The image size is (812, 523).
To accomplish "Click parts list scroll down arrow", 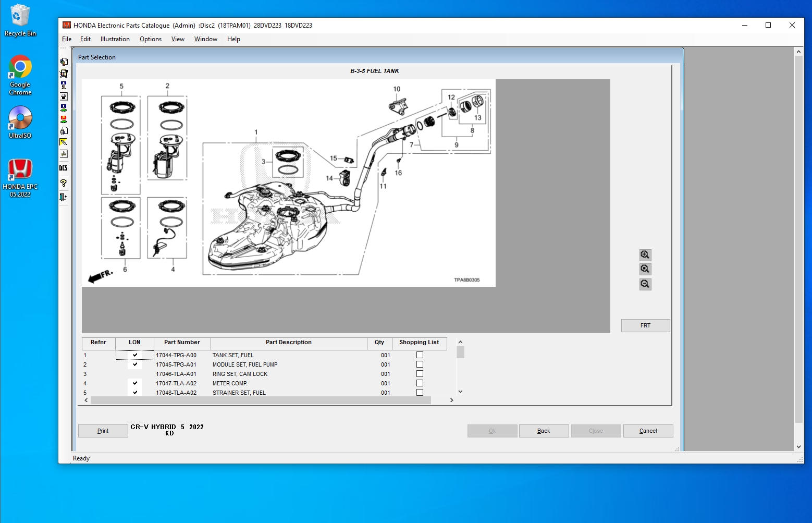I will [x=460, y=392].
